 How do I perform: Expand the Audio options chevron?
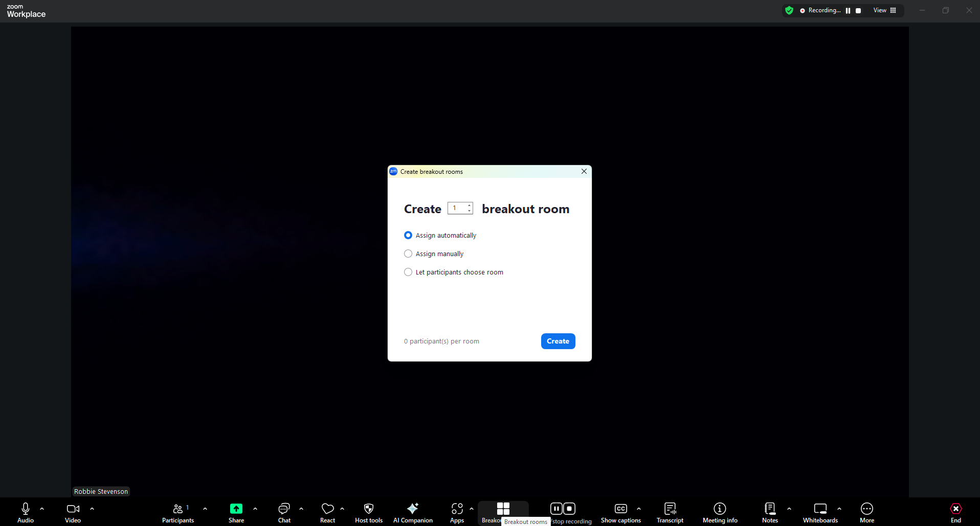point(42,509)
